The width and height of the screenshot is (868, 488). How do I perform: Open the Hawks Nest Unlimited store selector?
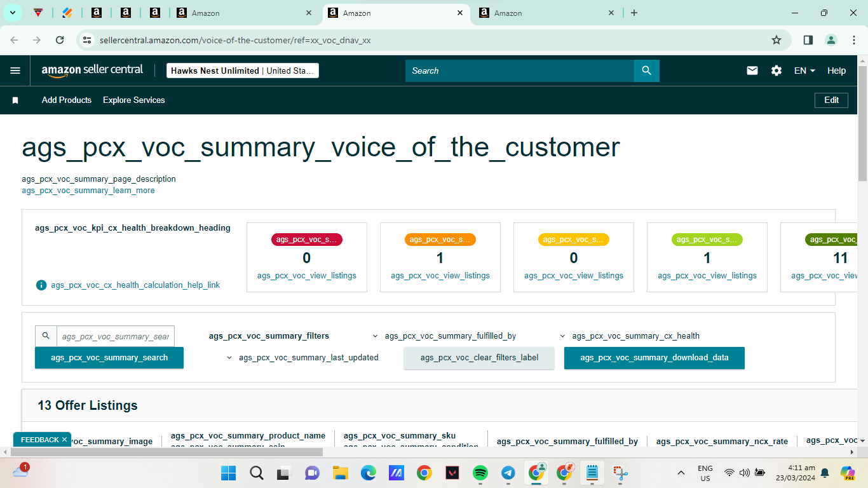pos(243,71)
